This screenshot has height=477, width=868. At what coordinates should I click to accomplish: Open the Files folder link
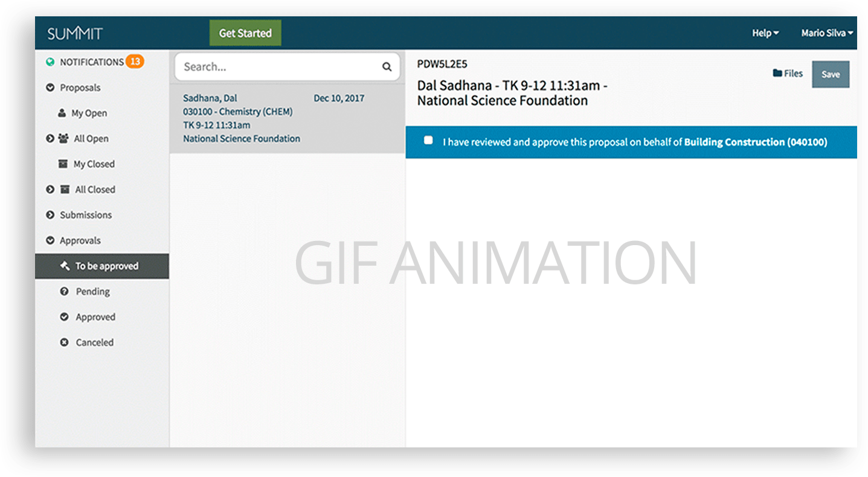[788, 74]
